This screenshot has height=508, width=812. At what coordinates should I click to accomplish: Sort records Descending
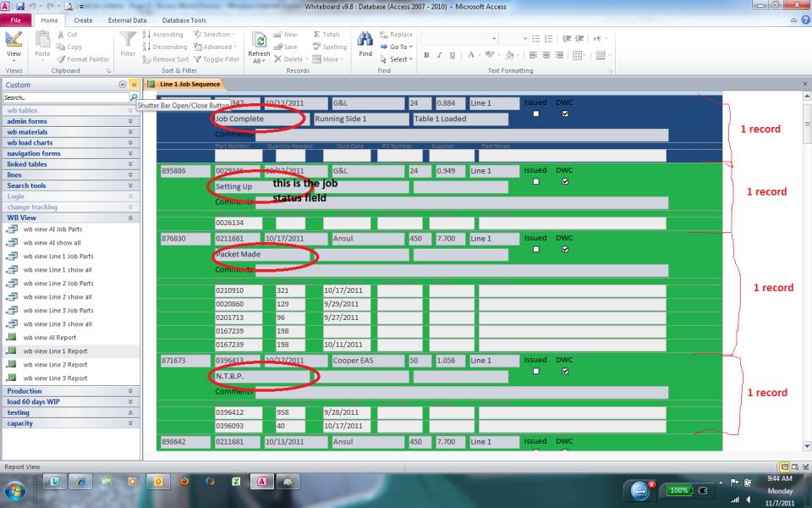165,47
